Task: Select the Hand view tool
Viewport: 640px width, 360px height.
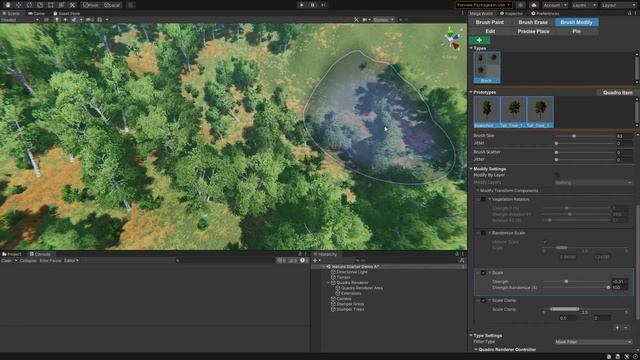Action: (8, 5)
